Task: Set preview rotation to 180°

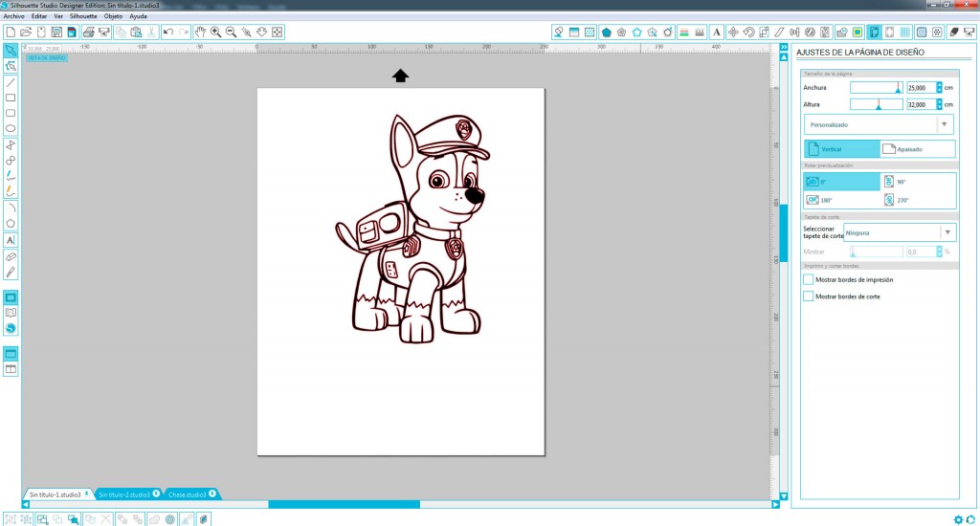Action: (x=841, y=200)
